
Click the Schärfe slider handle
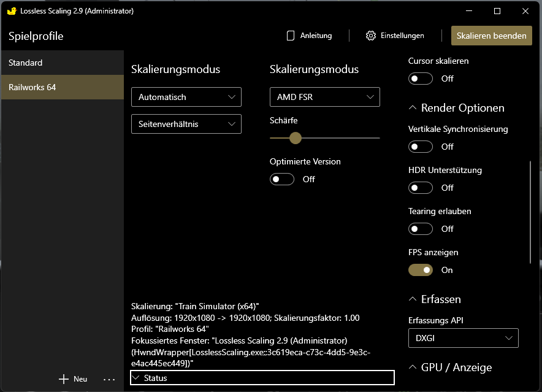point(295,138)
